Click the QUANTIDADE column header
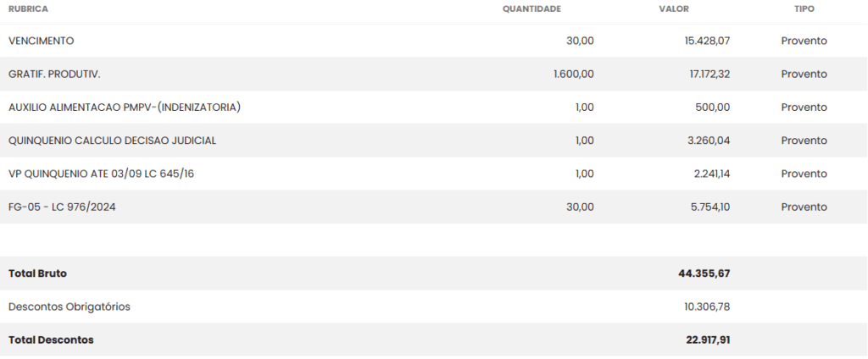The height and width of the screenshot is (359, 868). 531,8
